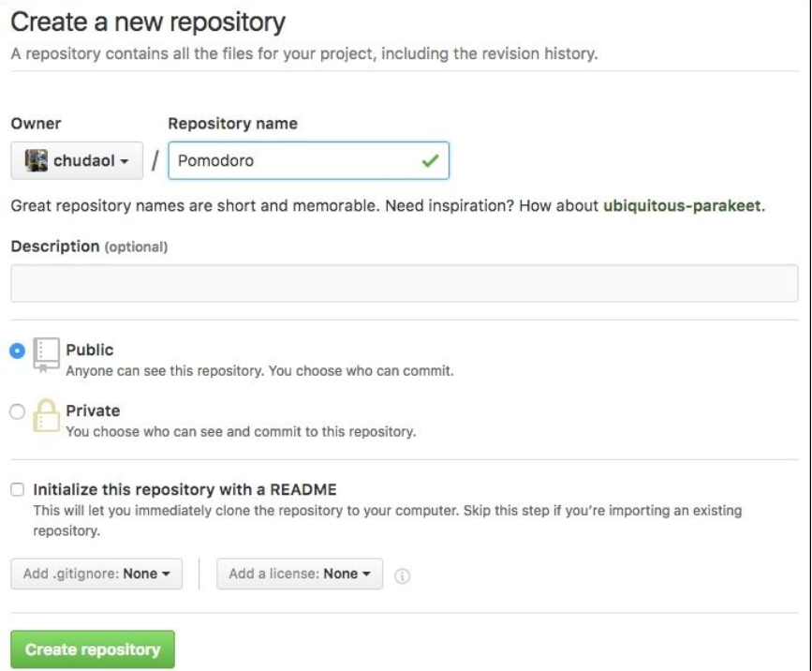Open the Add a license dropdown
This screenshot has width=812, height=671.
click(x=300, y=574)
